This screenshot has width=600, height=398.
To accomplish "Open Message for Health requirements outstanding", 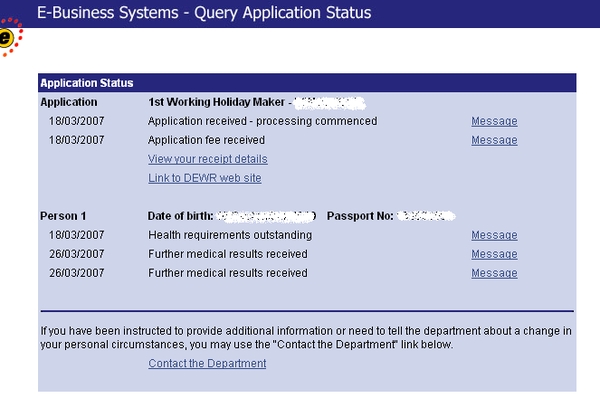I will tap(494, 235).
